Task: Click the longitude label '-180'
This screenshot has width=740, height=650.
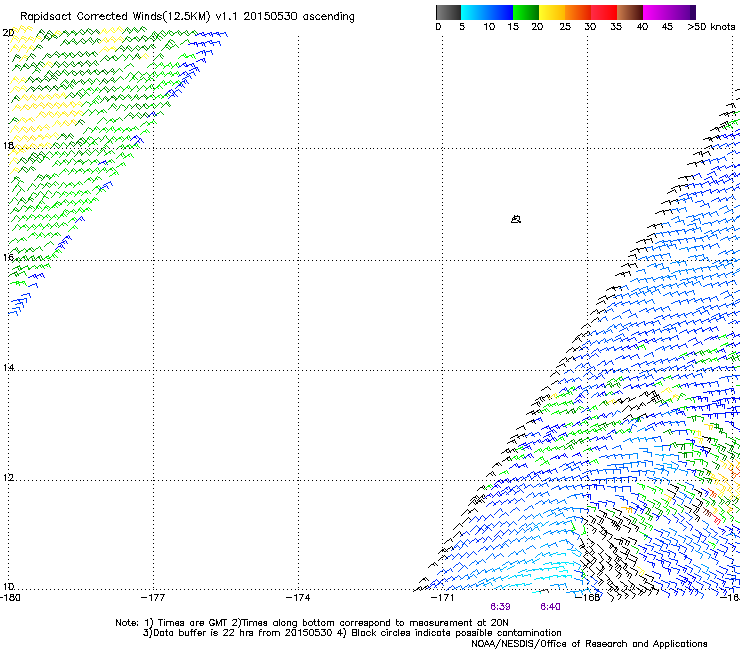Action: (10, 598)
